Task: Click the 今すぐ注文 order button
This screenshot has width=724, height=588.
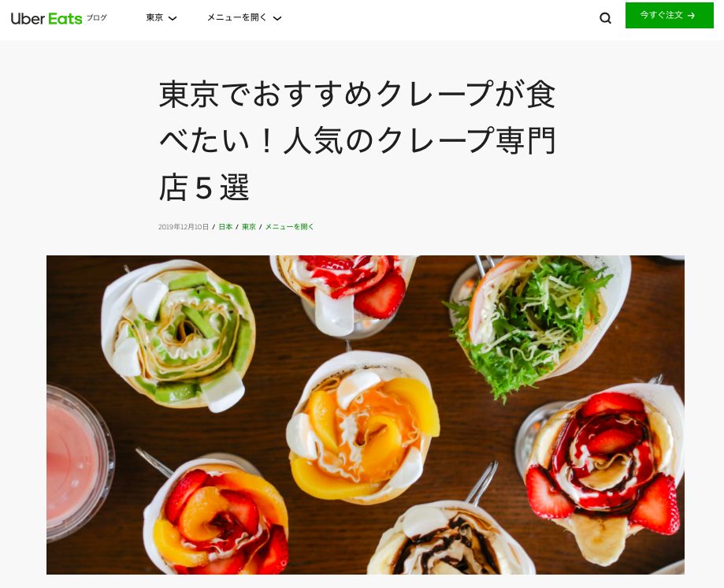Action: (669, 15)
